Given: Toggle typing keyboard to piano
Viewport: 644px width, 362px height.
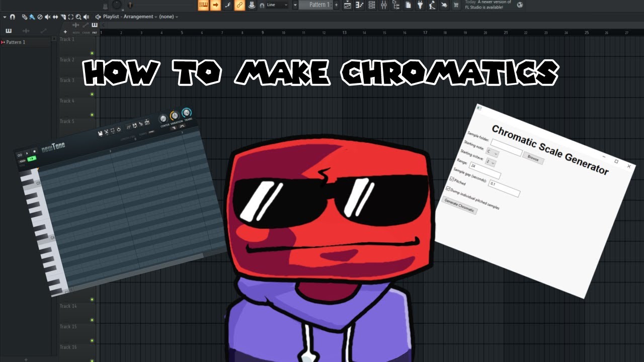Looking at the screenshot, I should point(204,5).
